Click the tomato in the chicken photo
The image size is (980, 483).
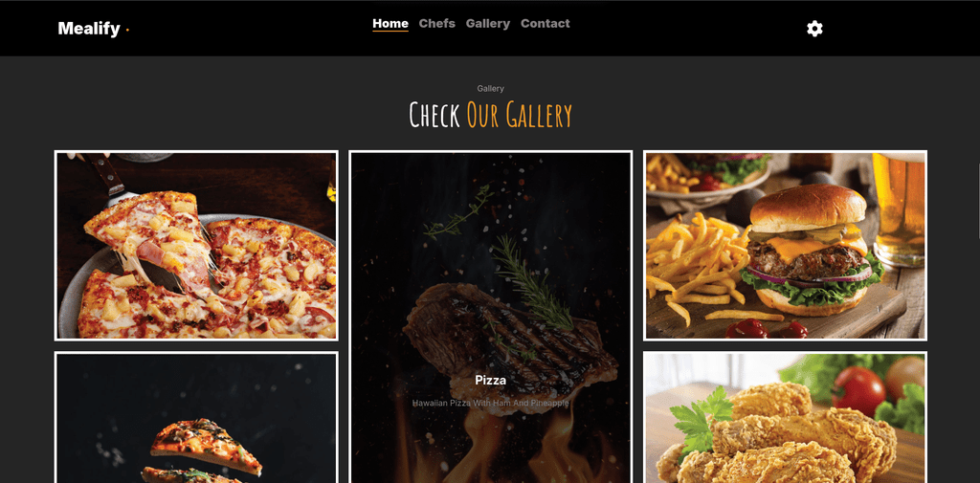coord(858,390)
